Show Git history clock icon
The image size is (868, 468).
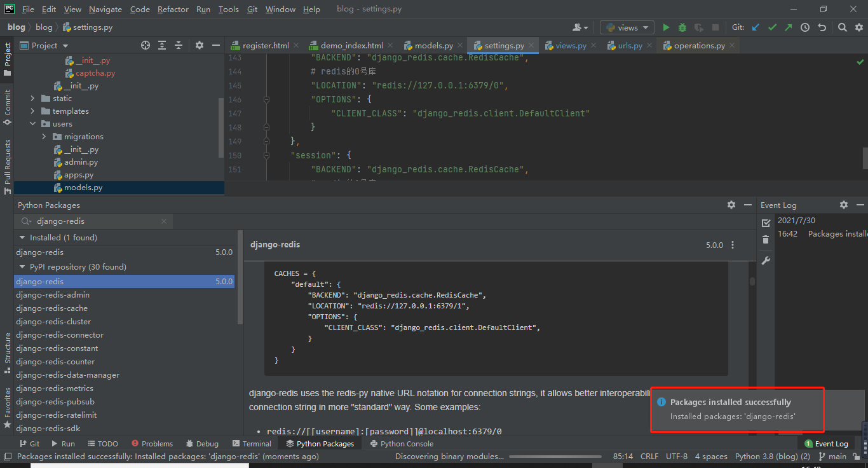tap(805, 27)
